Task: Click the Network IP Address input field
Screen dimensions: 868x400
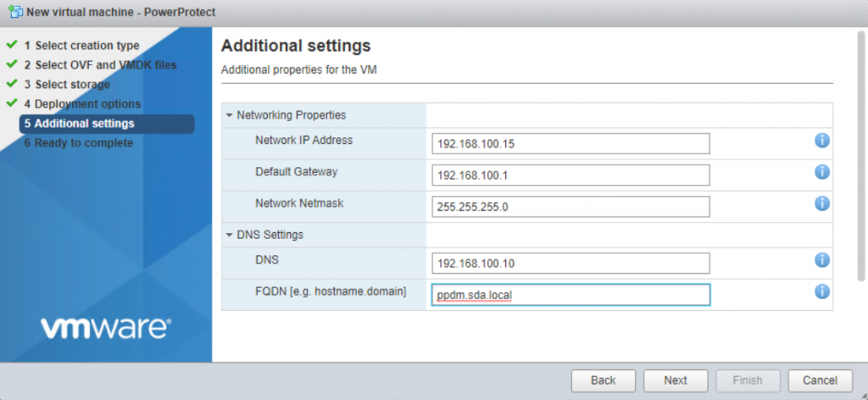Action: coord(570,144)
